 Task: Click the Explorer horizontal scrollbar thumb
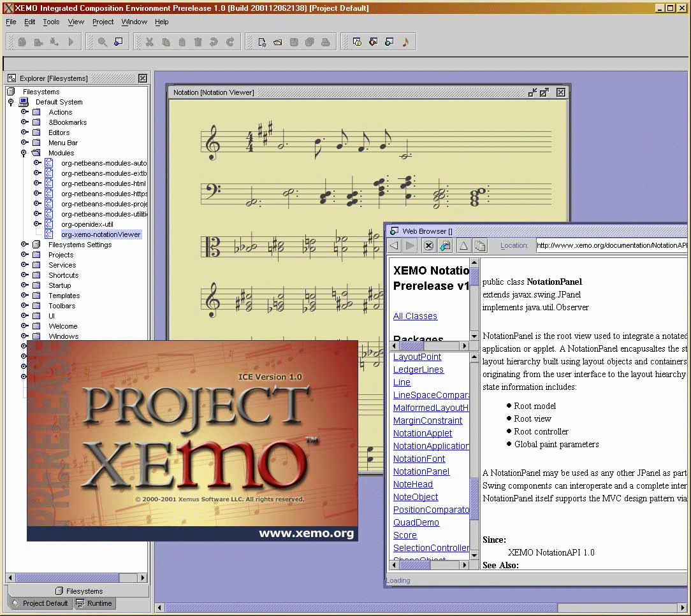tap(68, 578)
